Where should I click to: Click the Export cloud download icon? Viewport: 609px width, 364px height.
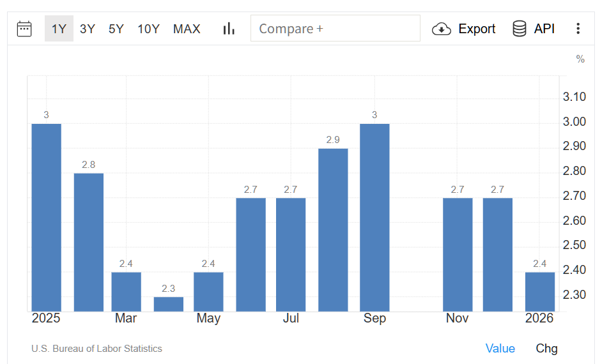pos(442,29)
